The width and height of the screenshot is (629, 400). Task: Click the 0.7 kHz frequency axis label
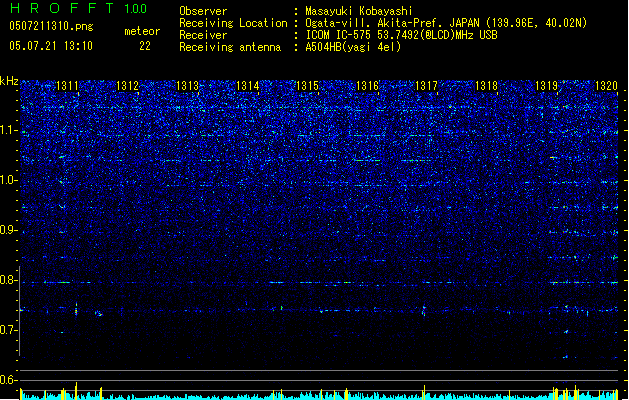tap(9, 330)
